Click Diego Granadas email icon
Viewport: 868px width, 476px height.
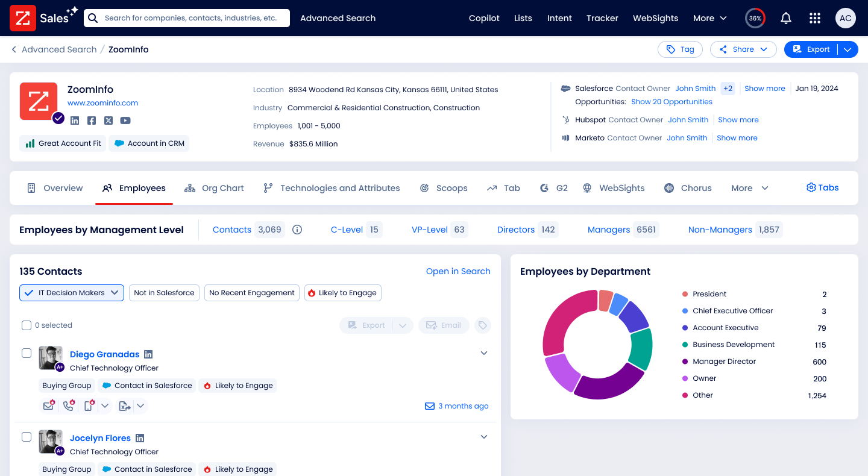(49, 406)
